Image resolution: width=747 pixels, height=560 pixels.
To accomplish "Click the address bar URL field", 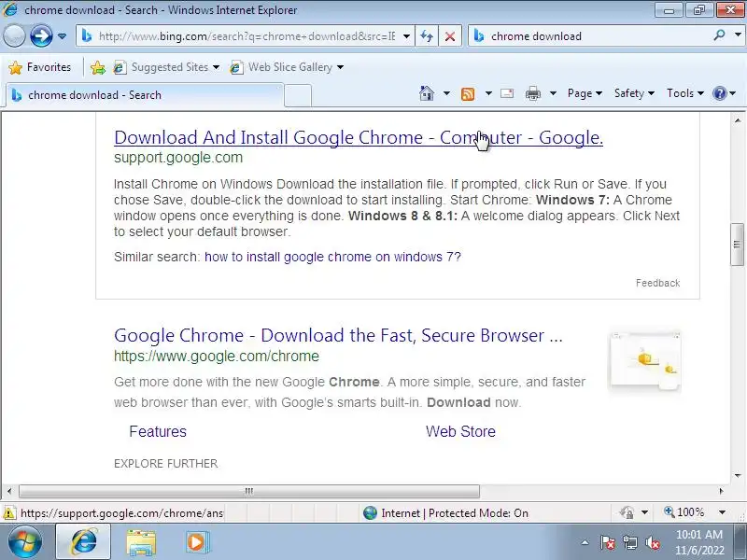I will (x=247, y=36).
